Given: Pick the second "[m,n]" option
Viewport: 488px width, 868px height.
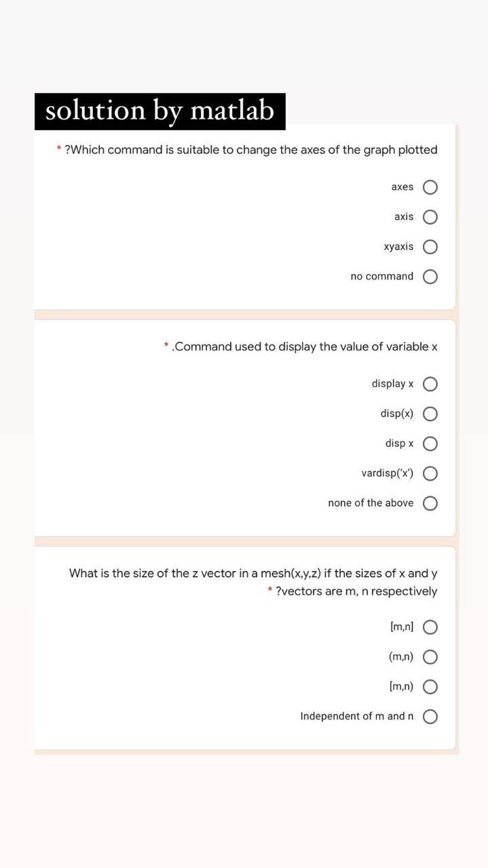Looking at the screenshot, I should 430,686.
